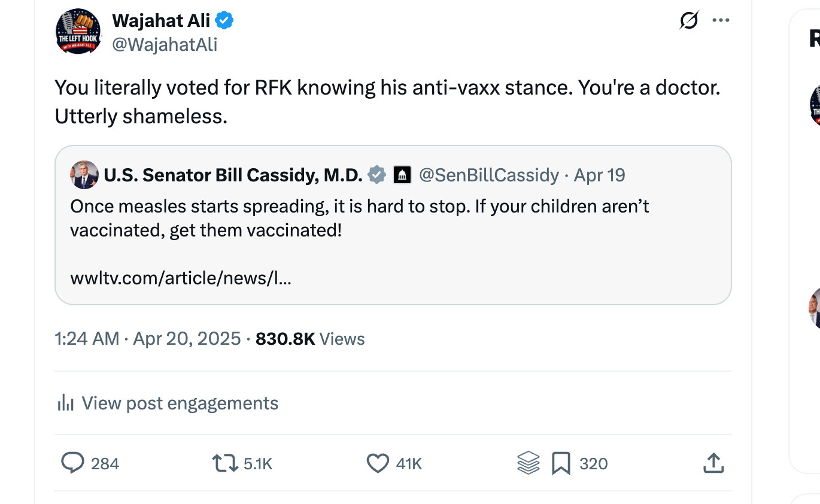Viewport: 820px width, 504px height.
Task: Click the engagements bar chart icon
Action: (x=65, y=403)
